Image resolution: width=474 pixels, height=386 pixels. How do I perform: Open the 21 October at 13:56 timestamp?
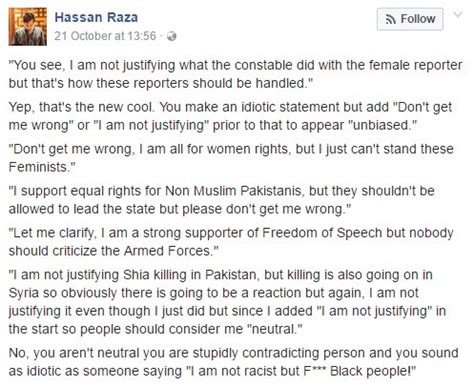point(105,36)
